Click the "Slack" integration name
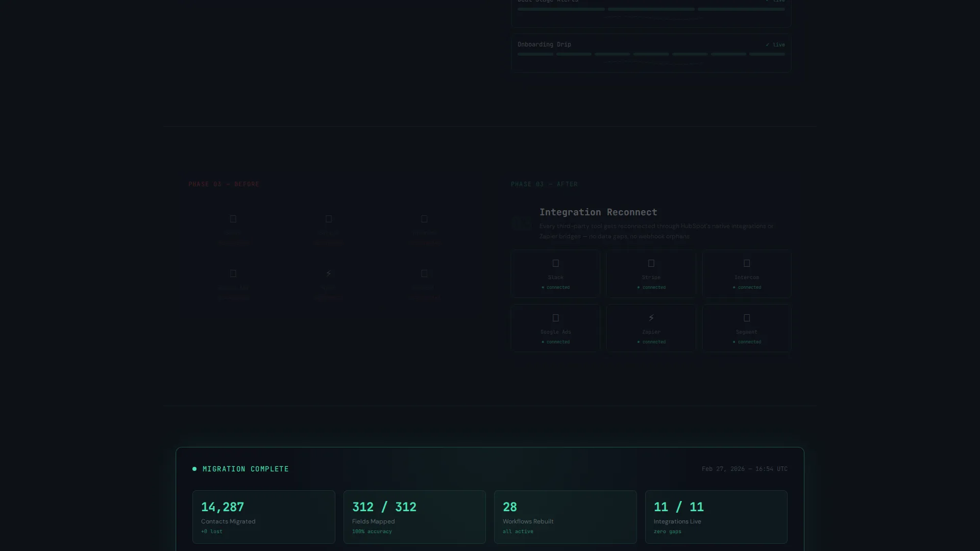This screenshot has height=551, width=980. pyautogui.click(x=556, y=278)
